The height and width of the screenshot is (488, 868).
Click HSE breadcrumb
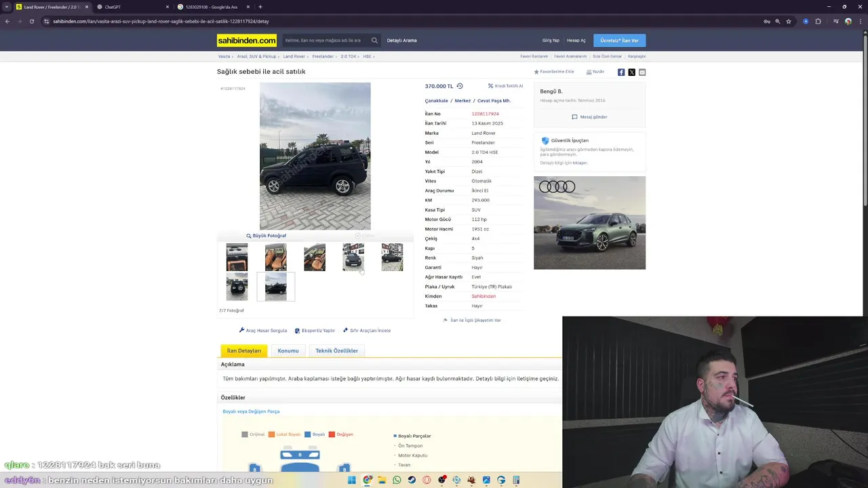(x=367, y=56)
